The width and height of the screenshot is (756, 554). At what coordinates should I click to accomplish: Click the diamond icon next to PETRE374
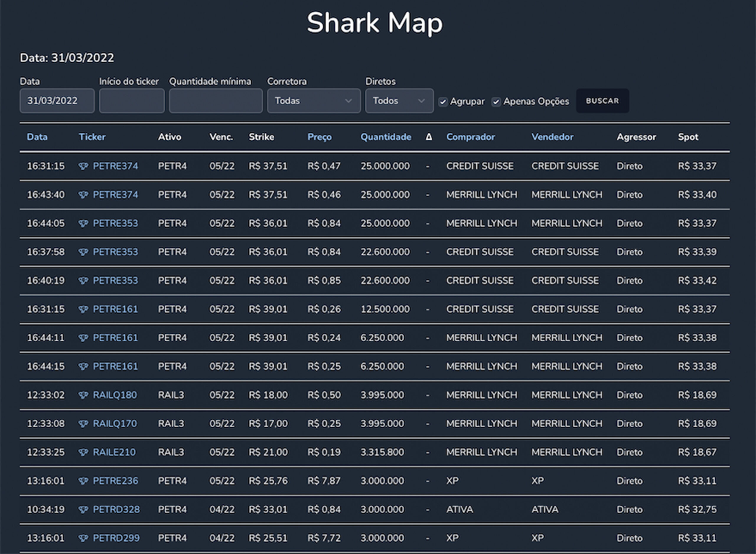click(84, 166)
